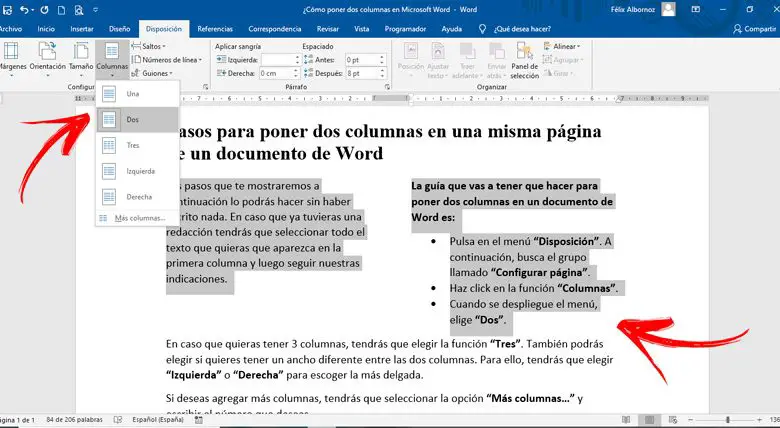Switch to the Revisar tab
Screen dimensions: 780x428
327,29
